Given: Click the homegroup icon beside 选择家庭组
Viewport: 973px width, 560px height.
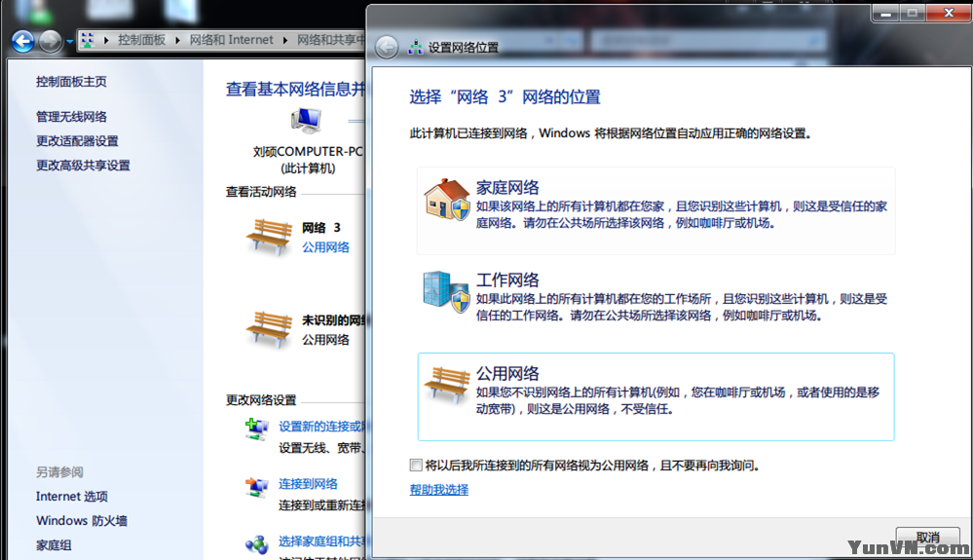Looking at the screenshot, I should pos(257,544).
